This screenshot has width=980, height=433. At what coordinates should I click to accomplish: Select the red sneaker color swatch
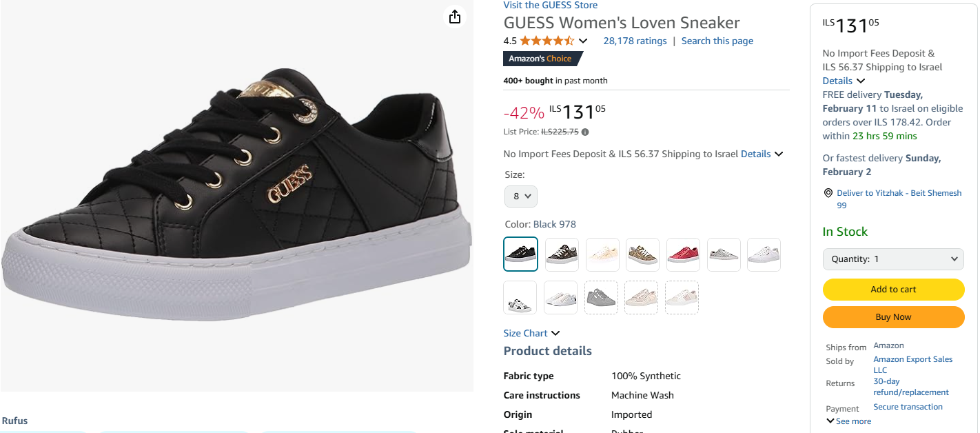[x=683, y=254]
